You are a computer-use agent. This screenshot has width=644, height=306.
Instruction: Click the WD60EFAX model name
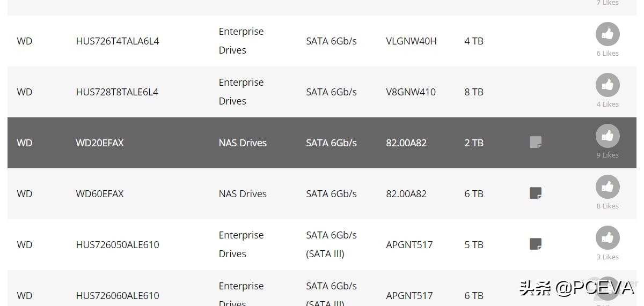(x=100, y=194)
